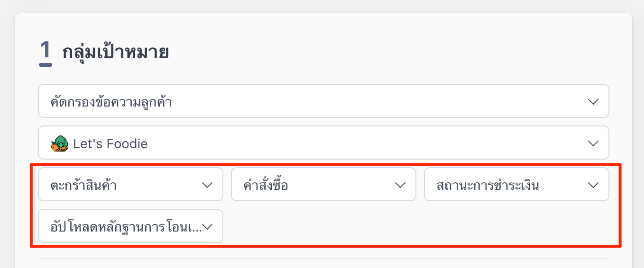The image size is (644, 268).
Task: Click the ตะกร้าสินค้า text label
Action: (x=83, y=185)
